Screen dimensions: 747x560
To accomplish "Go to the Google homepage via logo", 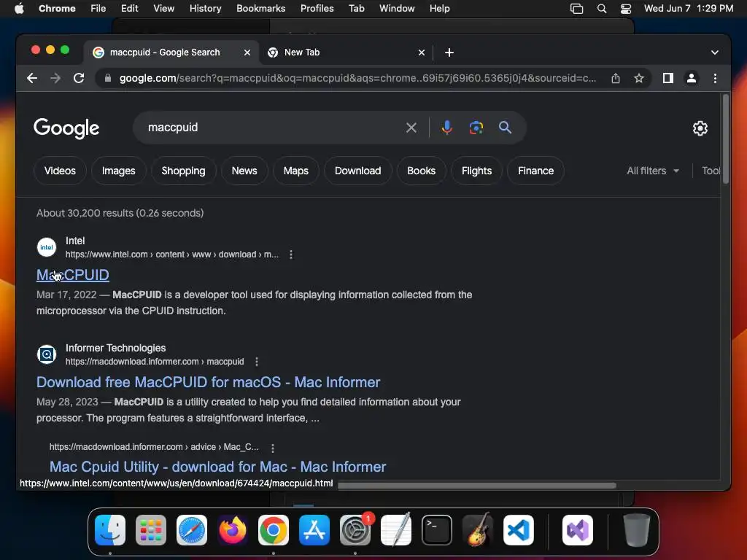I will 66,128.
